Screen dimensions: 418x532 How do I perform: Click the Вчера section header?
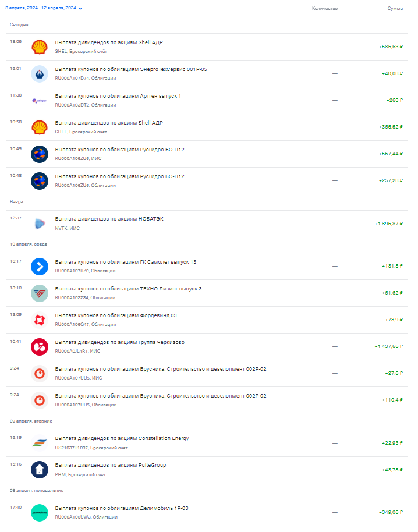pyautogui.click(x=16, y=201)
